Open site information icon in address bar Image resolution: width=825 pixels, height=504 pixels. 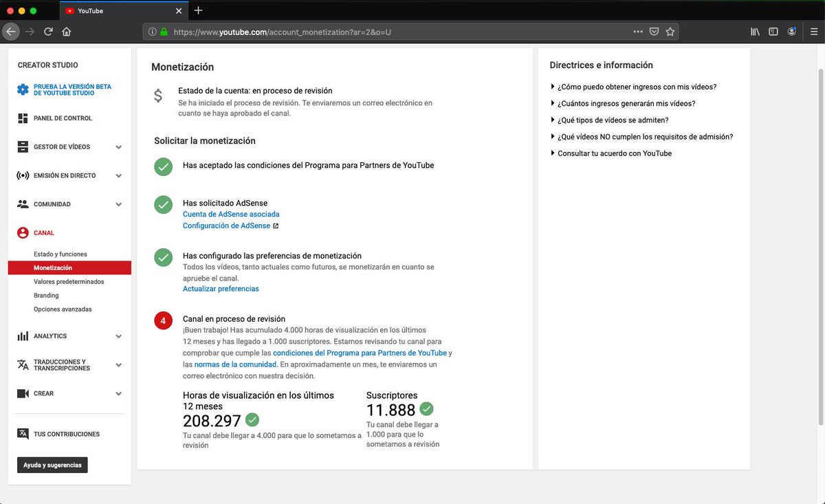tap(152, 32)
